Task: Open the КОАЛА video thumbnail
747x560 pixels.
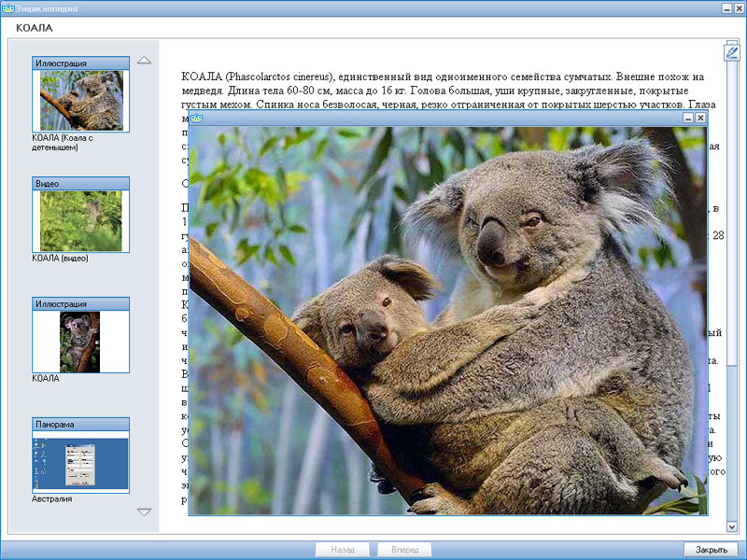Action: [x=81, y=221]
